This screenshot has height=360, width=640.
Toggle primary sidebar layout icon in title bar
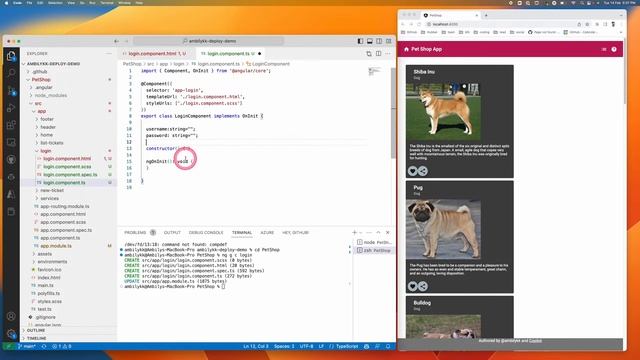click(360, 41)
